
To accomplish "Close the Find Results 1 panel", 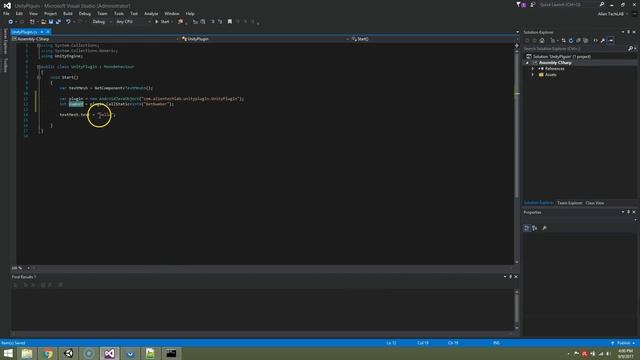I will pyautogui.click(x=516, y=277).
